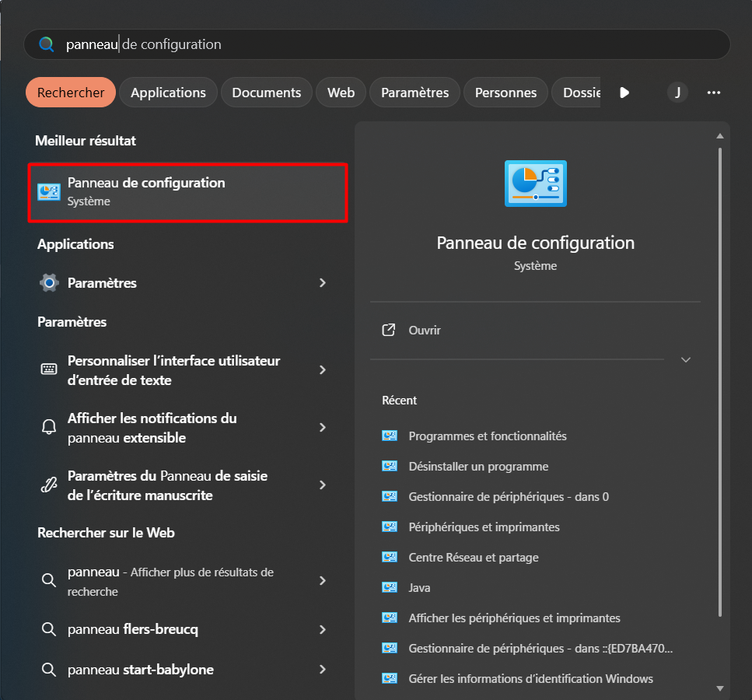Click the pen icon beside Panneau de saisie
Screen dimensions: 752x700
[49, 485]
